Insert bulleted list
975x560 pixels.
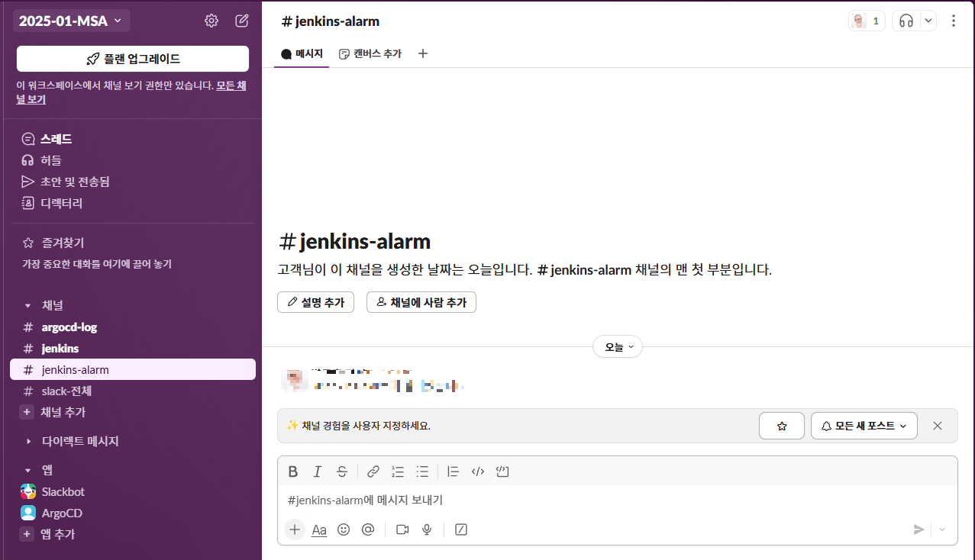pos(422,471)
